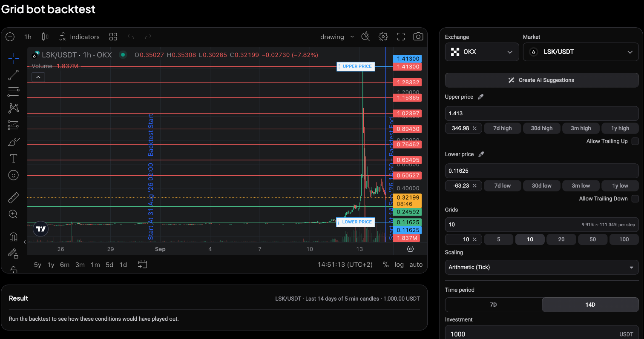Enable Allow Trailing Up checkbox
The width and height of the screenshot is (644, 339).
[x=635, y=141]
